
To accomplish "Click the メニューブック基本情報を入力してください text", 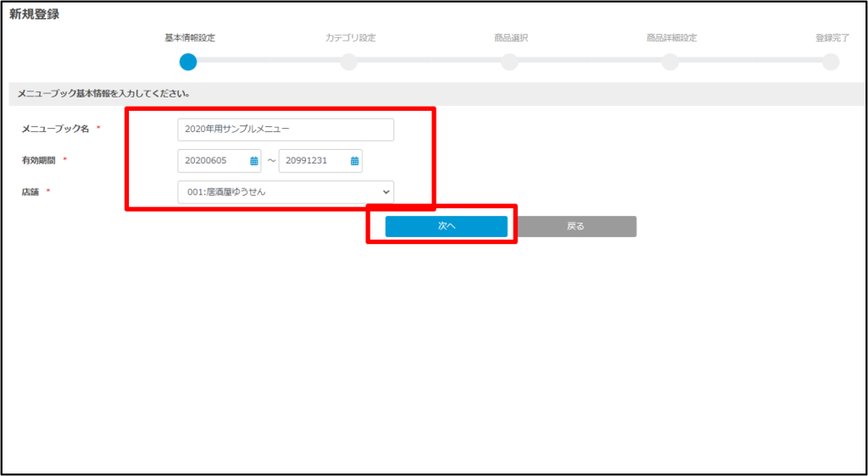I will tap(104, 94).
